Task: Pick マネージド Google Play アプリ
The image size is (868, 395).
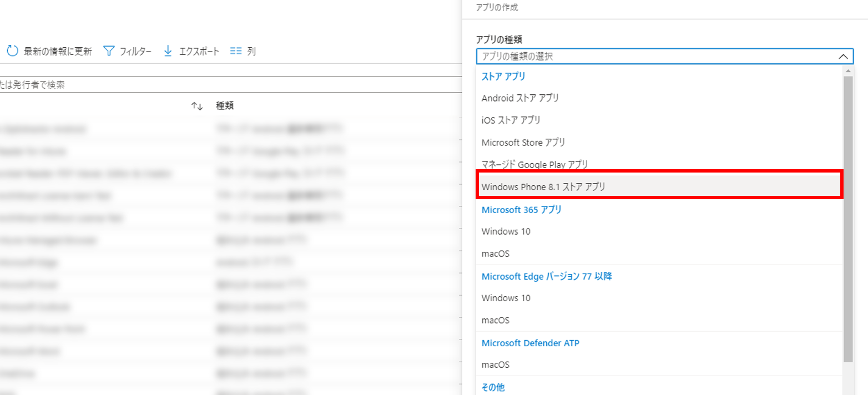Action: click(534, 165)
